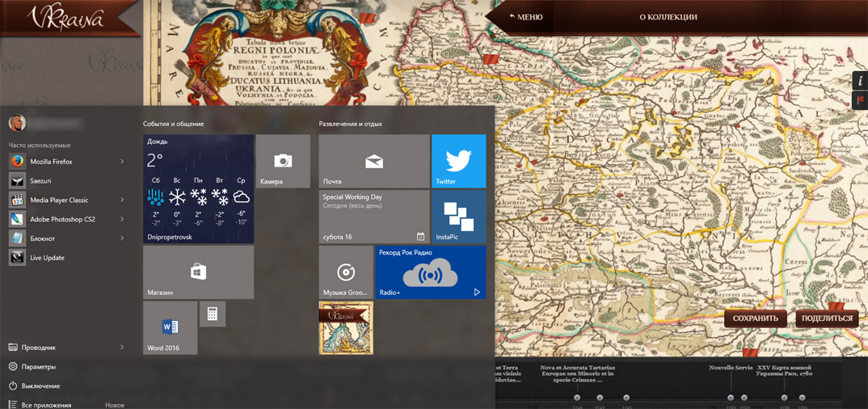Screen dimensions: 868x409
Task: Click the ПОДЕЛИТЬСЯ button
Action: point(827,318)
